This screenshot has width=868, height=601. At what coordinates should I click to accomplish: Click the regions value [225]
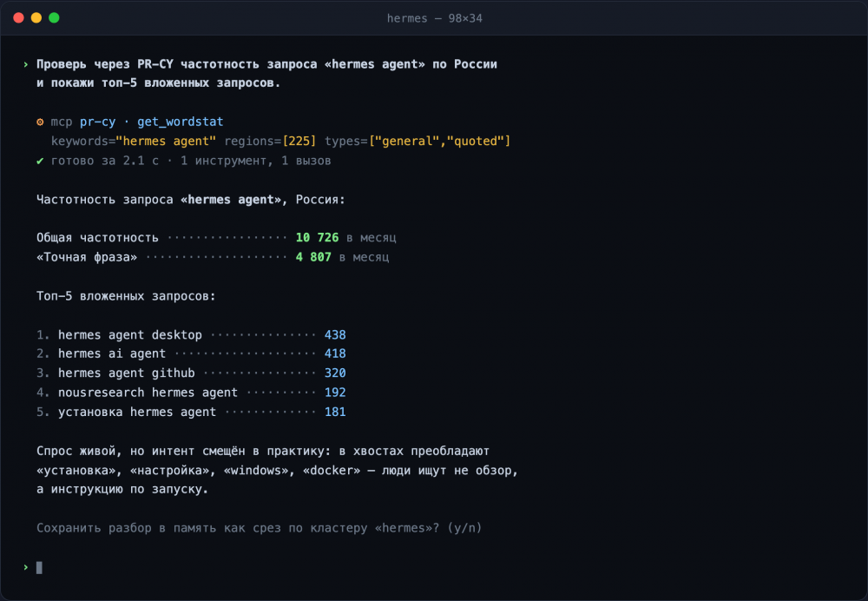click(299, 142)
